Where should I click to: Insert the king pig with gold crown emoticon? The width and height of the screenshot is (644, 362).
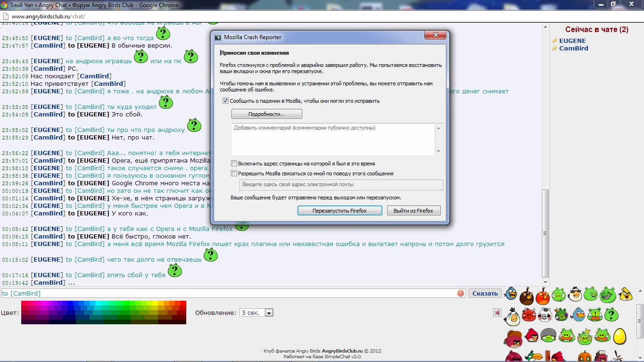coord(585,337)
